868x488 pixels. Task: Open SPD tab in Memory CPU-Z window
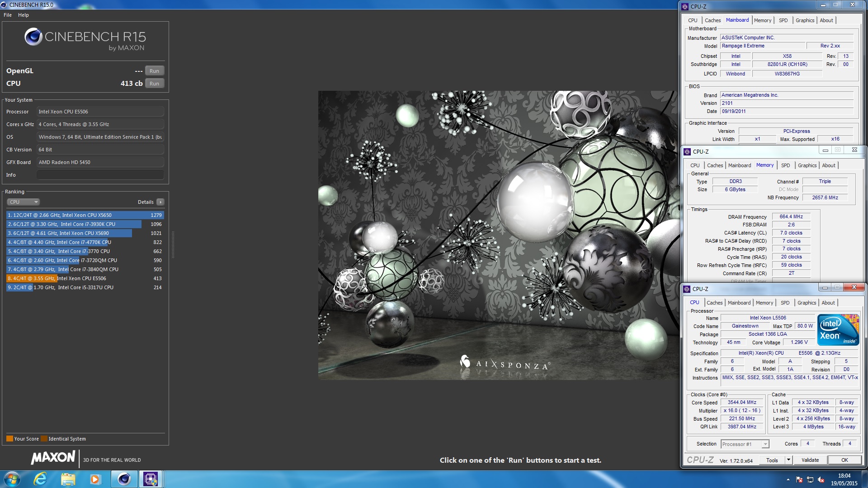(x=786, y=165)
